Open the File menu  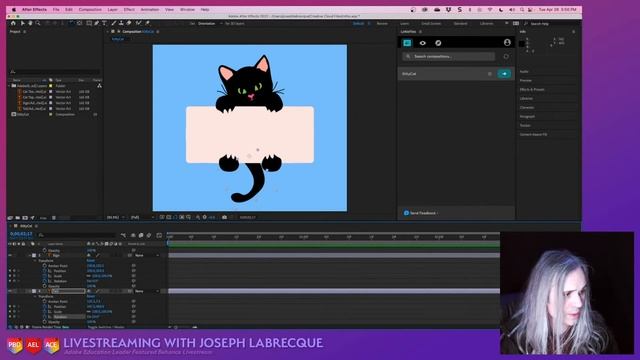tap(56, 9)
